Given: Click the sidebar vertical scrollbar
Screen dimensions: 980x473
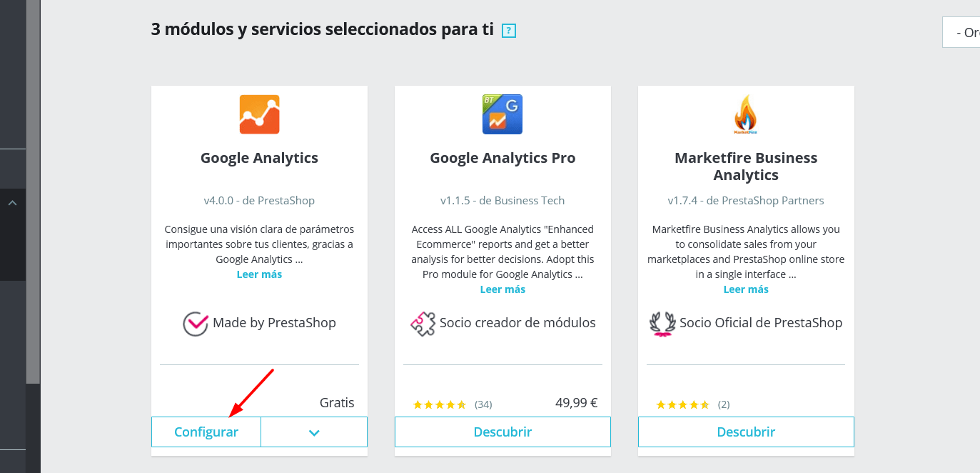Looking at the screenshot, I should pos(33,191).
